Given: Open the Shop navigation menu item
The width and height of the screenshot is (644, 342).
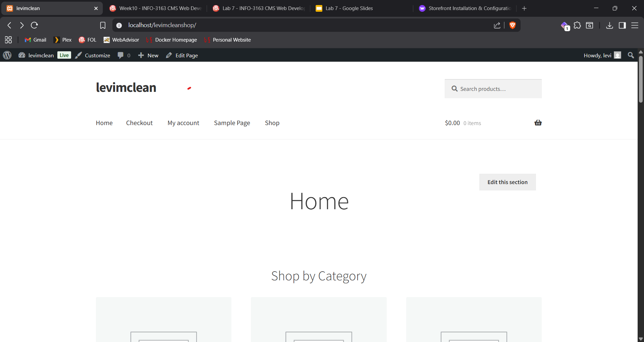Looking at the screenshot, I should [x=272, y=123].
